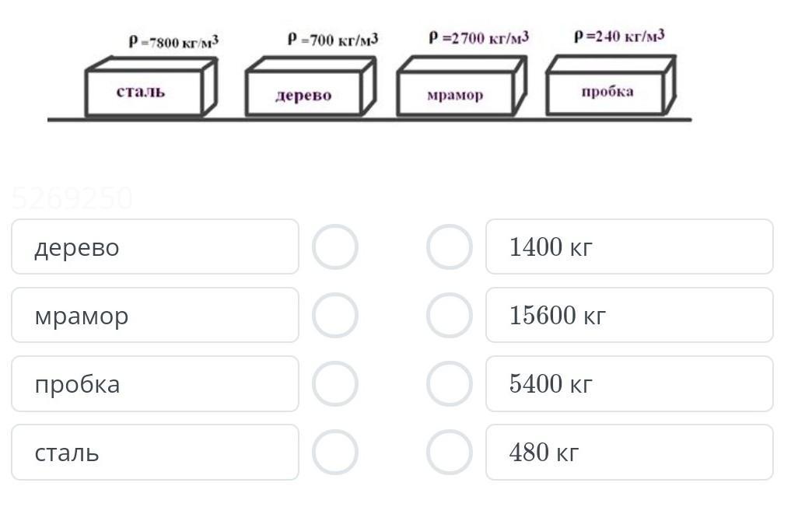This screenshot has height=507, width=812.
Task: Choose the 1400 кг mass option box
Action: pos(630,247)
